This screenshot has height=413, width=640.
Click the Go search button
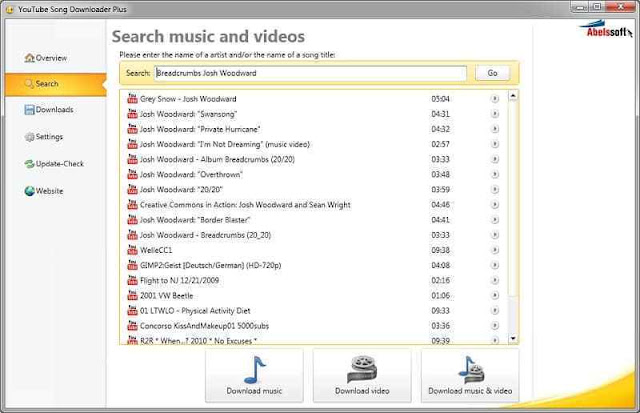tap(492, 73)
